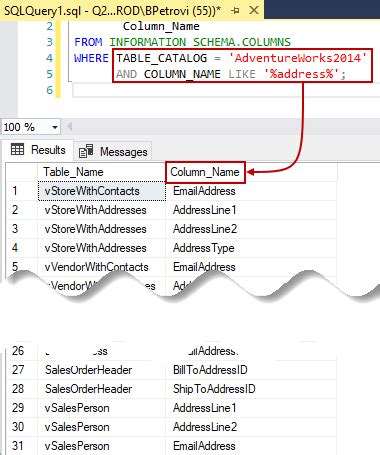Click row header number 27
380x455 pixels.
pos(22,370)
